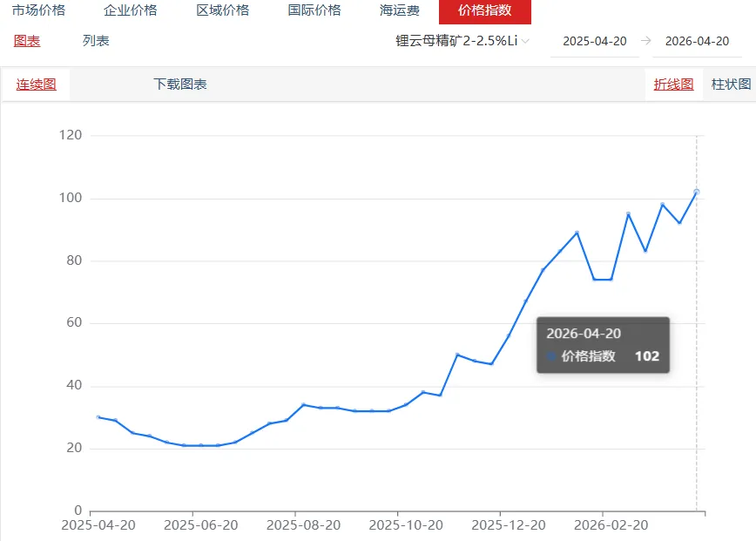Open the 区域价格 section
The width and height of the screenshot is (756, 541).
(x=222, y=10)
